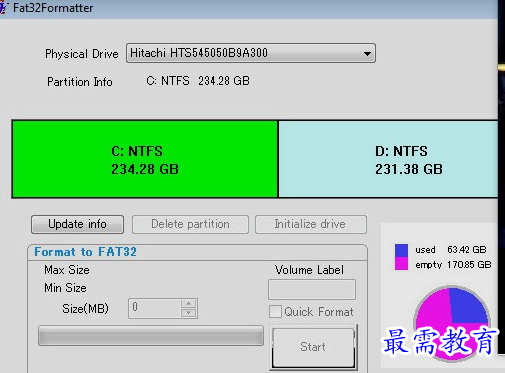505x373 pixels.
Task: Enable the Quick Format checkbox
Action: click(x=275, y=312)
